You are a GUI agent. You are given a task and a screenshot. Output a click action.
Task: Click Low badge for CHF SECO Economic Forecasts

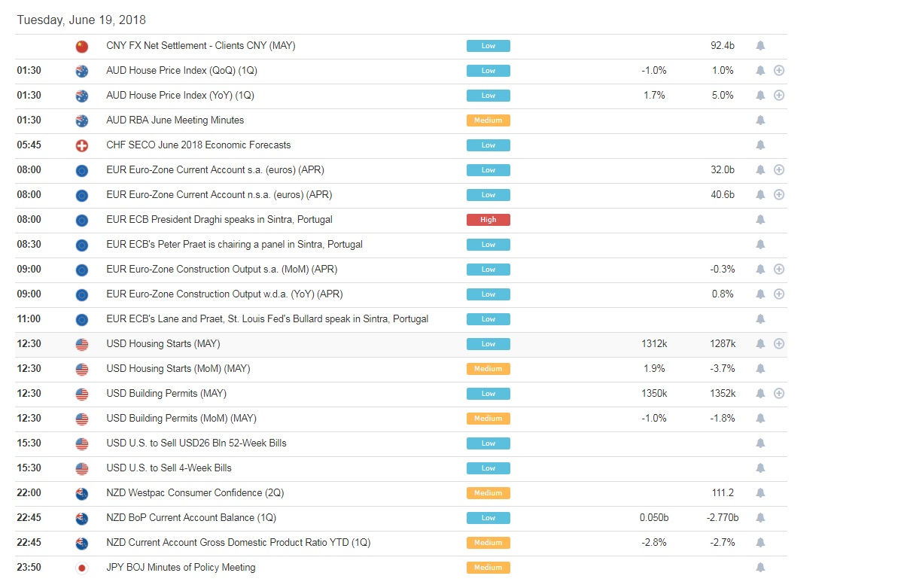point(488,145)
